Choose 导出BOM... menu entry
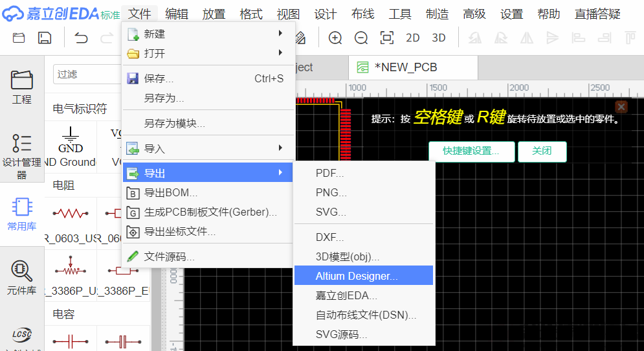Viewport: 644px width, 351px height. pos(208,192)
